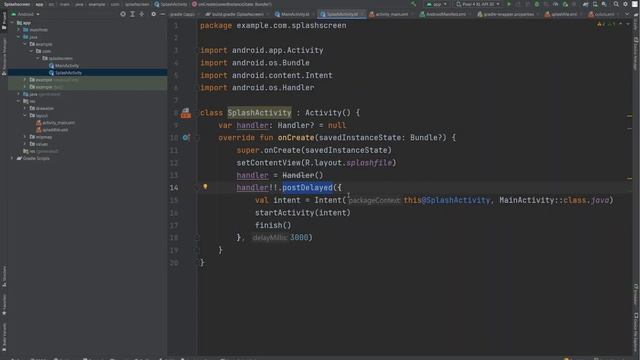640x360 pixels.
Task: Click the 3000 delayMillis value
Action: click(299, 238)
